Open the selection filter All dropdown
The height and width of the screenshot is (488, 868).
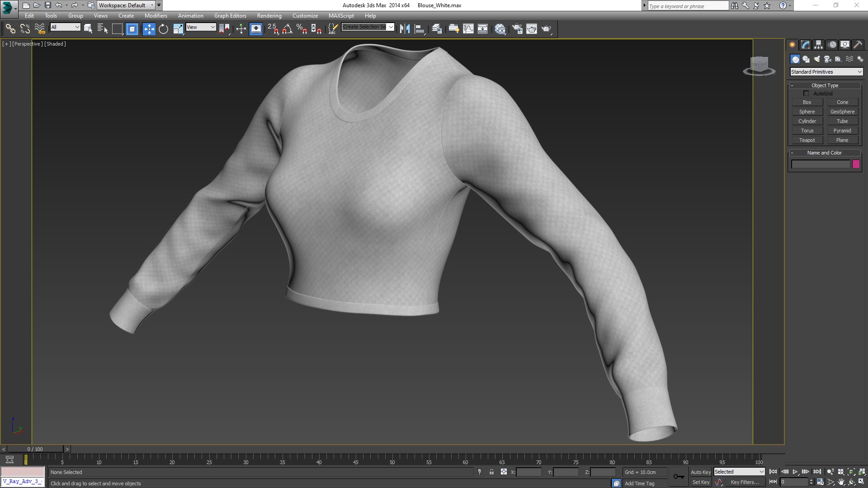coord(65,27)
